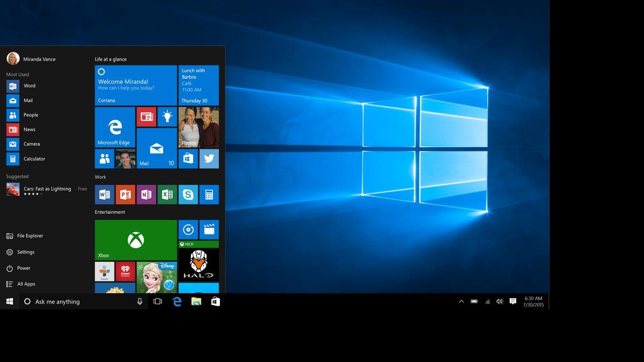Image resolution: width=644 pixels, height=362 pixels.
Task: Open File Explorer from the taskbar
Action: click(196, 301)
